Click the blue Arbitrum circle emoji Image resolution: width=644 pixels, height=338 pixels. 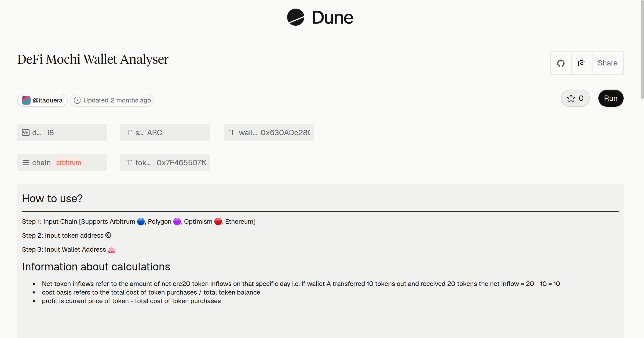(x=141, y=222)
